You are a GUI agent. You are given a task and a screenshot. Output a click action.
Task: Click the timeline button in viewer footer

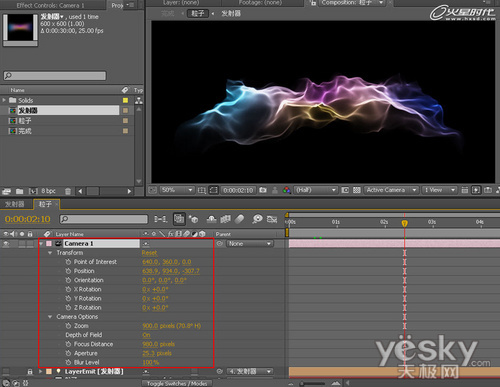point(488,190)
